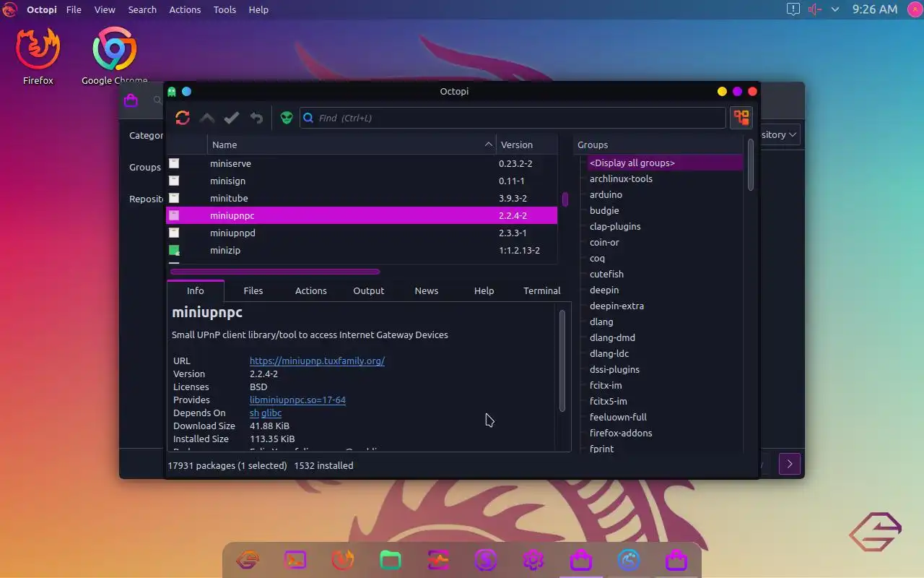Switch to the Help tab in info panel
924x578 pixels.
click(484, 290)
